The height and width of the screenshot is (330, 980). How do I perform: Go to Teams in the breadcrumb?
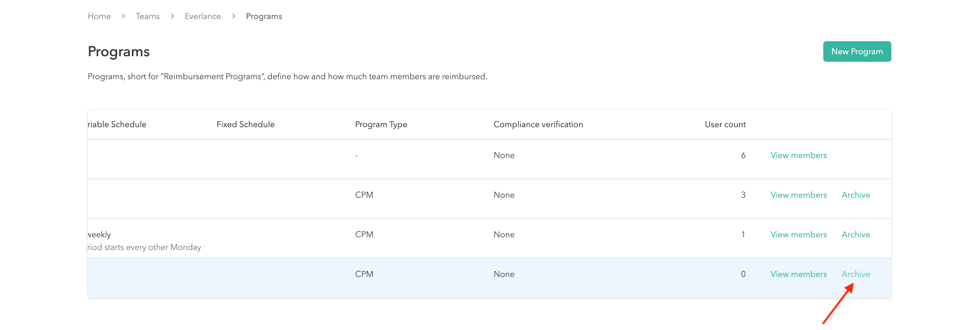(148, 16)
